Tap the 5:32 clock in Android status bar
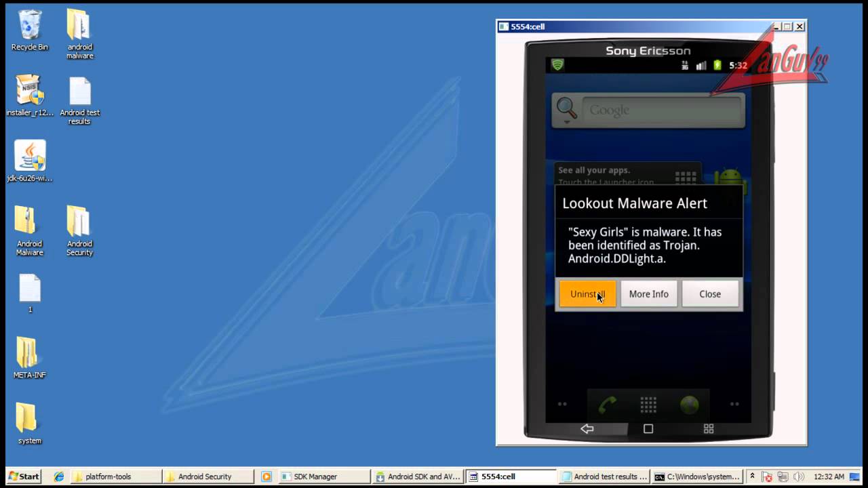868x488 pixels. tap(738, 66)
